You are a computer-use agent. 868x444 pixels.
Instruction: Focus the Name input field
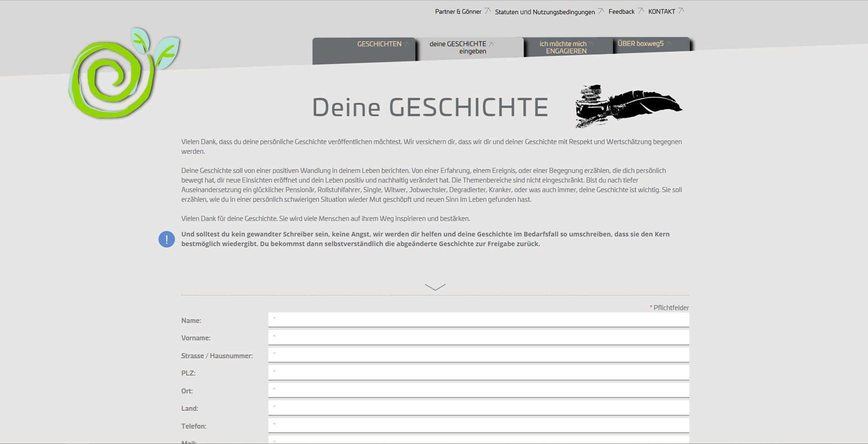pyautogui.click(x=478, y=320)
